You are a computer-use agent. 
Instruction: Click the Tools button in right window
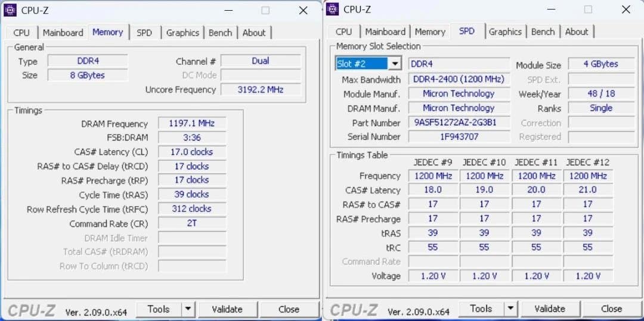pos(481,308)
